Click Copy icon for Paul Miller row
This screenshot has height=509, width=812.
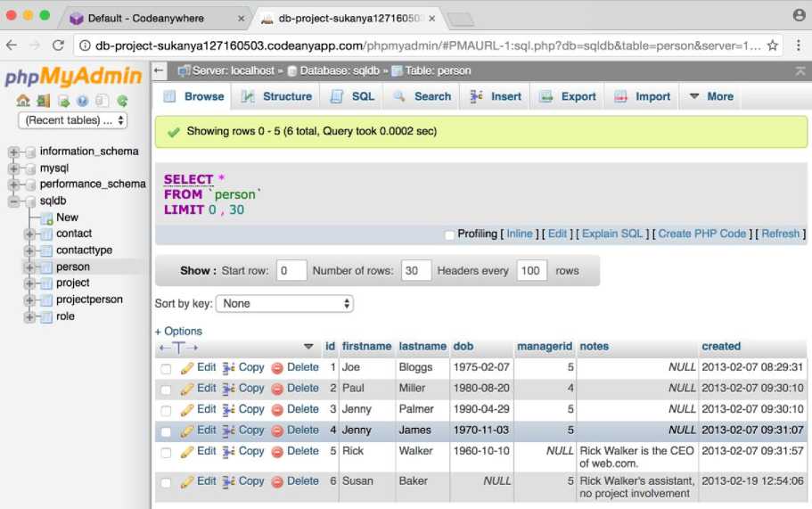point(229,389)
